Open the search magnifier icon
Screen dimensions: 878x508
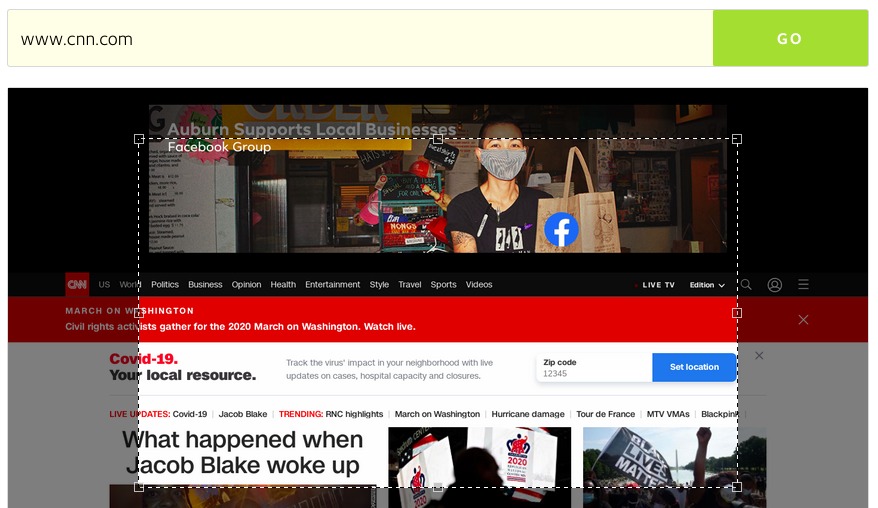[x=746, y=285]
